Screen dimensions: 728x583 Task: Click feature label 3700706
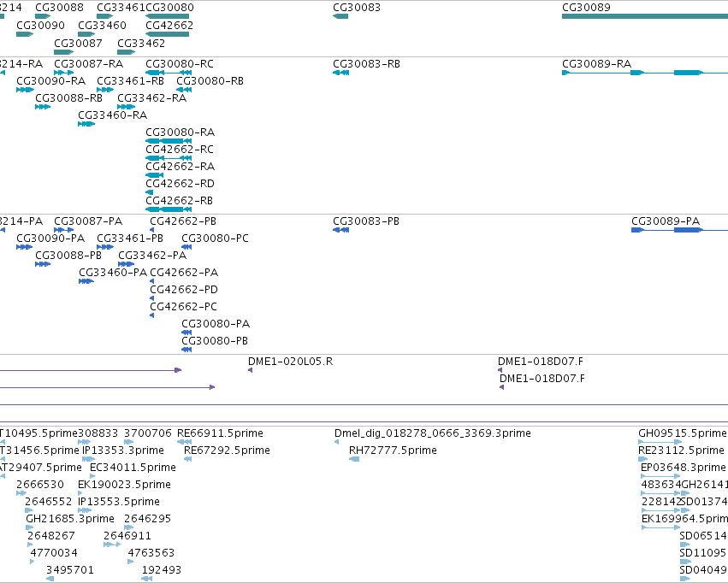pos(148,433)
